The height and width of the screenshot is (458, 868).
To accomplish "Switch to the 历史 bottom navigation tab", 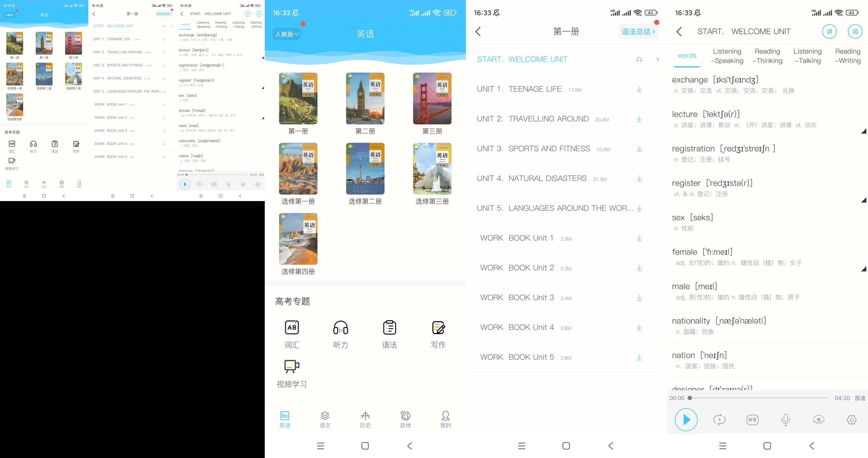I will point(365,419).
